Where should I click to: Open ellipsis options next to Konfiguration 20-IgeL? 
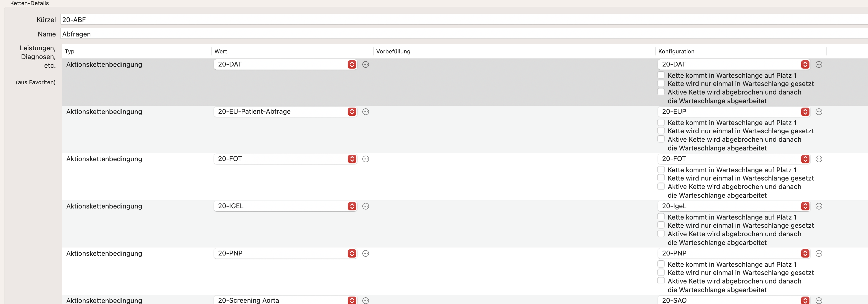(819, 206)
